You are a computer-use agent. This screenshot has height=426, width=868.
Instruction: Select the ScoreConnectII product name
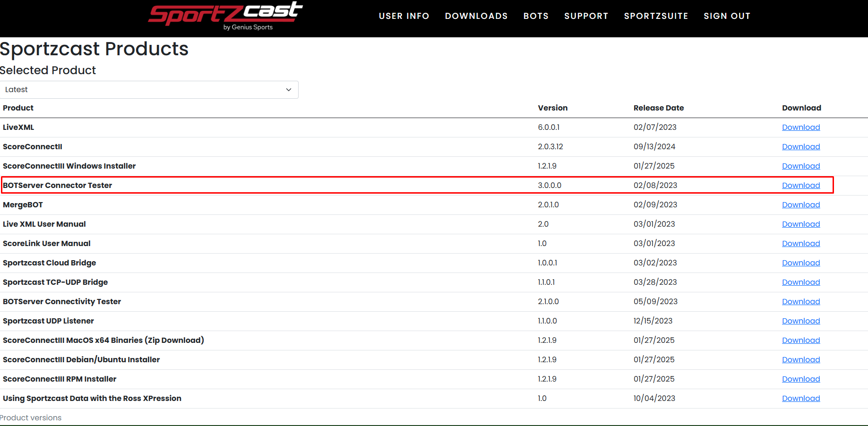coord(33,146)
